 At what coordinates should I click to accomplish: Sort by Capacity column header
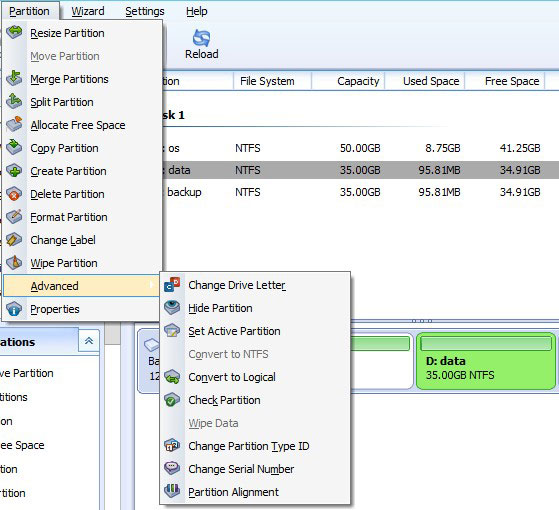click(348, 81)
